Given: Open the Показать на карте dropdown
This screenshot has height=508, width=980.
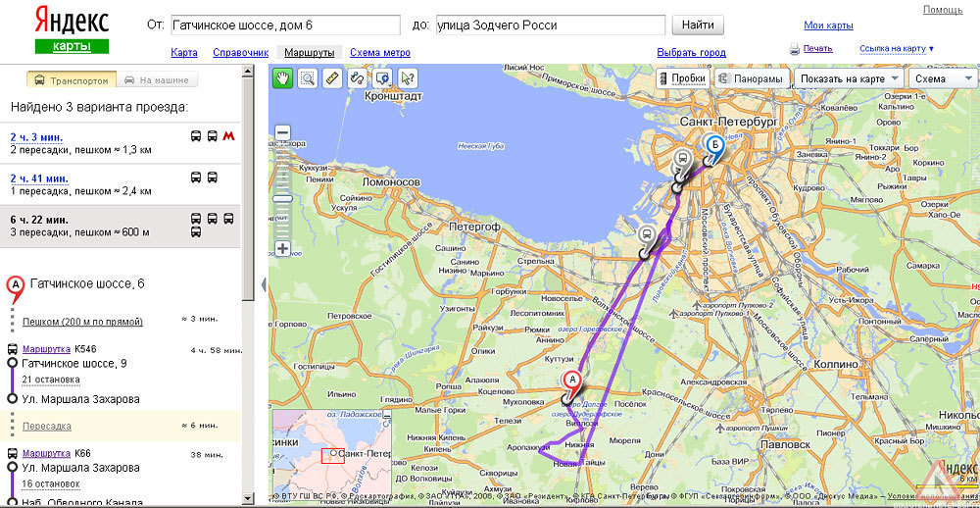Looking at the screenshot, I should [849, 78].
